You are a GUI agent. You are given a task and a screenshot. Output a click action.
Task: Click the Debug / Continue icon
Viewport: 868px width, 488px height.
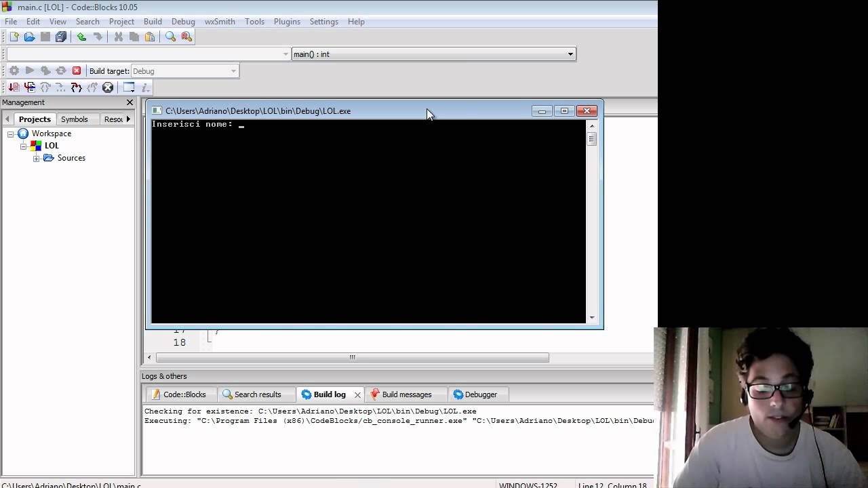click(14, 87)
